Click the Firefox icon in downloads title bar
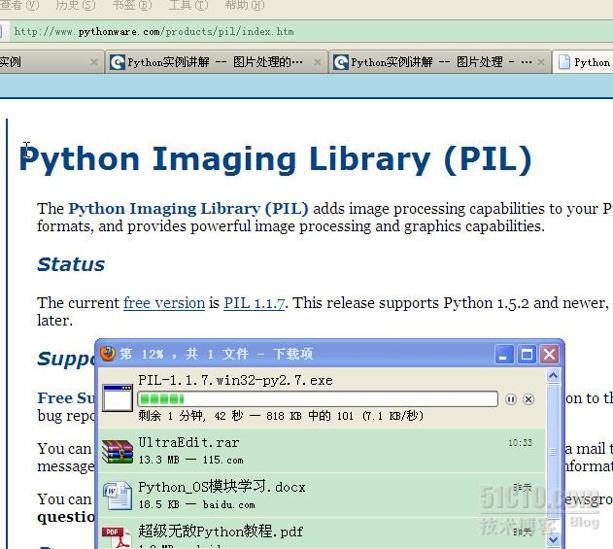This screenshot has width=613, height=549. pos(108,353)
